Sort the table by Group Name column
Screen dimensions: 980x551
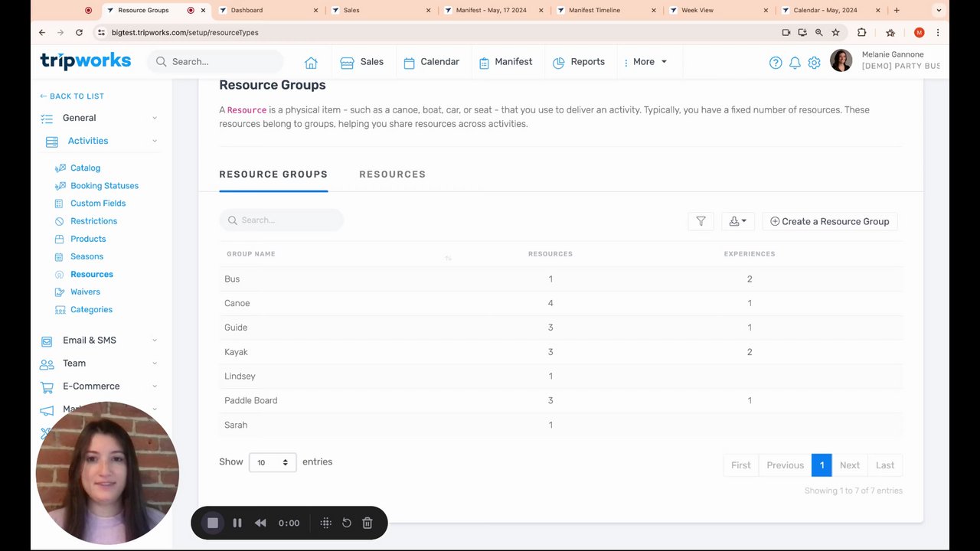tap(338, 254)
